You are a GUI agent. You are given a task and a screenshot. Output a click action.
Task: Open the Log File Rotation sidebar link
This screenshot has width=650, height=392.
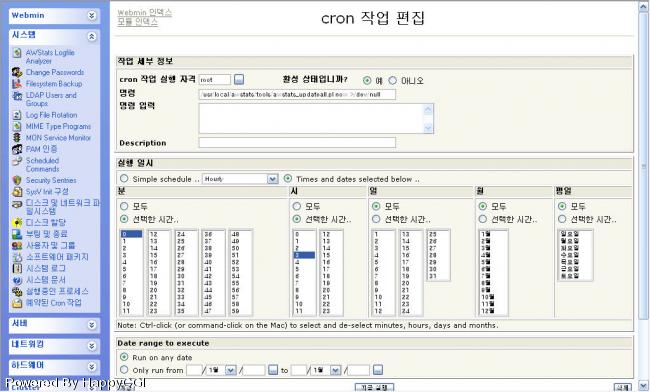click(51, 115)
